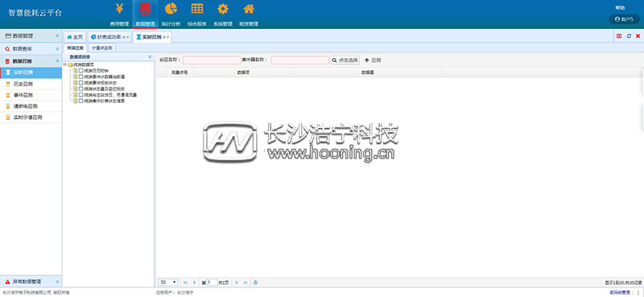Go to the previous page
Viewport: 644px width, 297px height.
point(194,283)
